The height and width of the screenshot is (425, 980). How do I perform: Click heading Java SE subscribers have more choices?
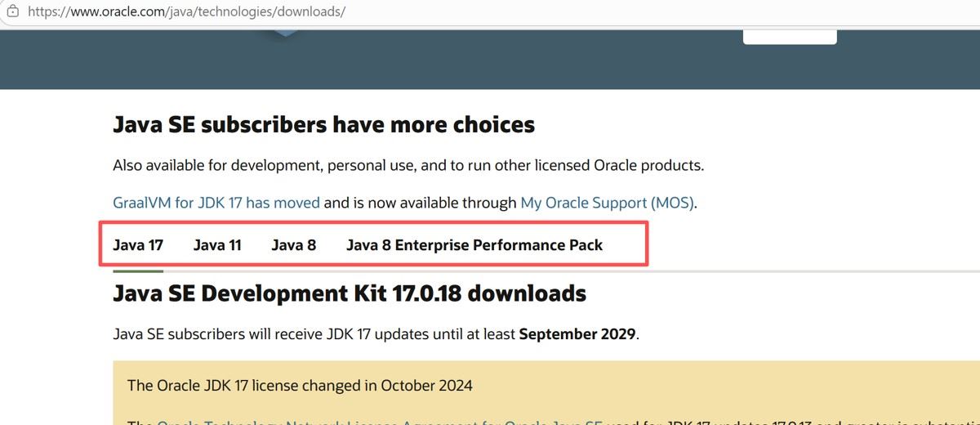click(323, 125)
